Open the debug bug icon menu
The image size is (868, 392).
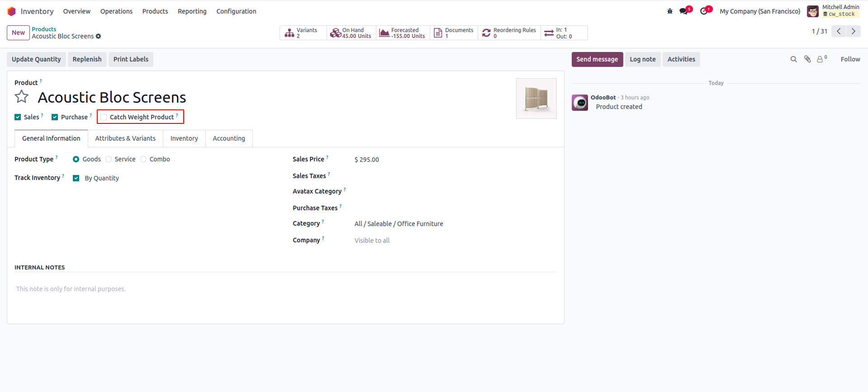click(670, 11)
